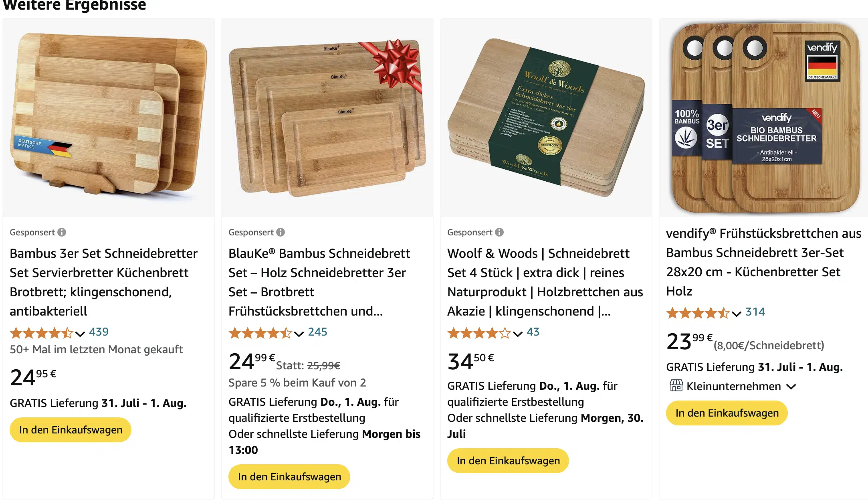Image resolution: width=868 pixels, height=502 pixels.
Task: Open sponsored info icon on BlauKe listing
Action: pyautogui.click(x=281, y=233)
